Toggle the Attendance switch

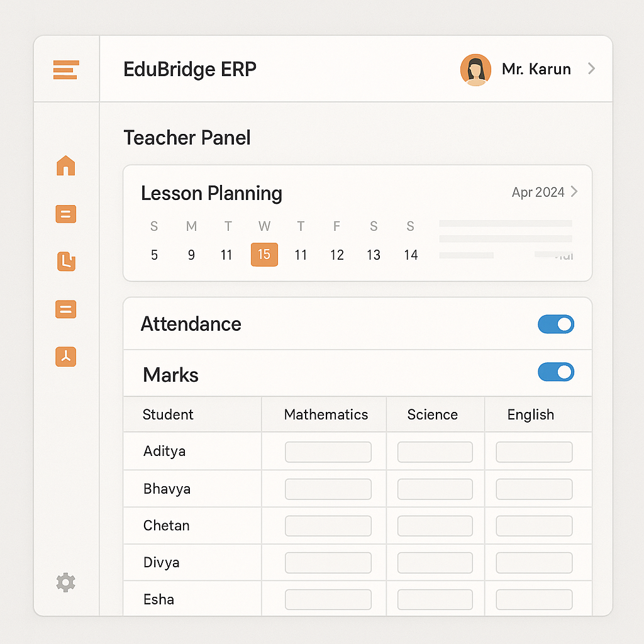[x=556, y=324]
